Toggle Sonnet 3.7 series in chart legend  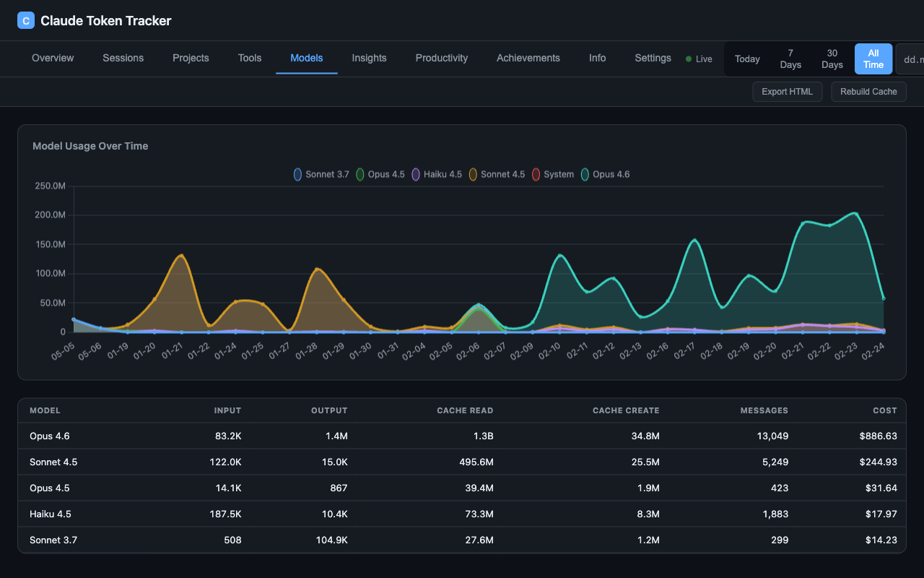point(321,174)
